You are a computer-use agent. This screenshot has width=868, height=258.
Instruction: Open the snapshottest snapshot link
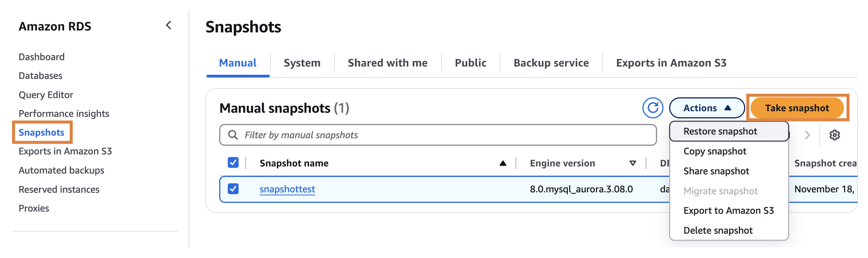click(x=287, y=189)
